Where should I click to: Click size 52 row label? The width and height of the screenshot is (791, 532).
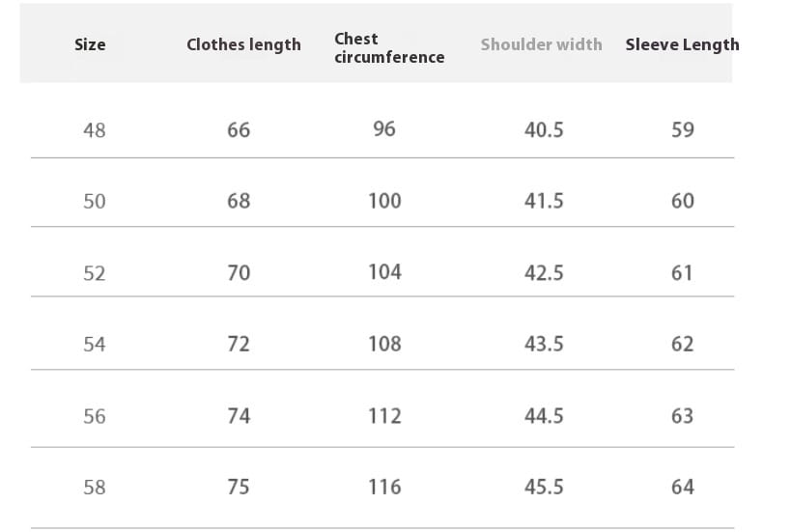(95, 274)
